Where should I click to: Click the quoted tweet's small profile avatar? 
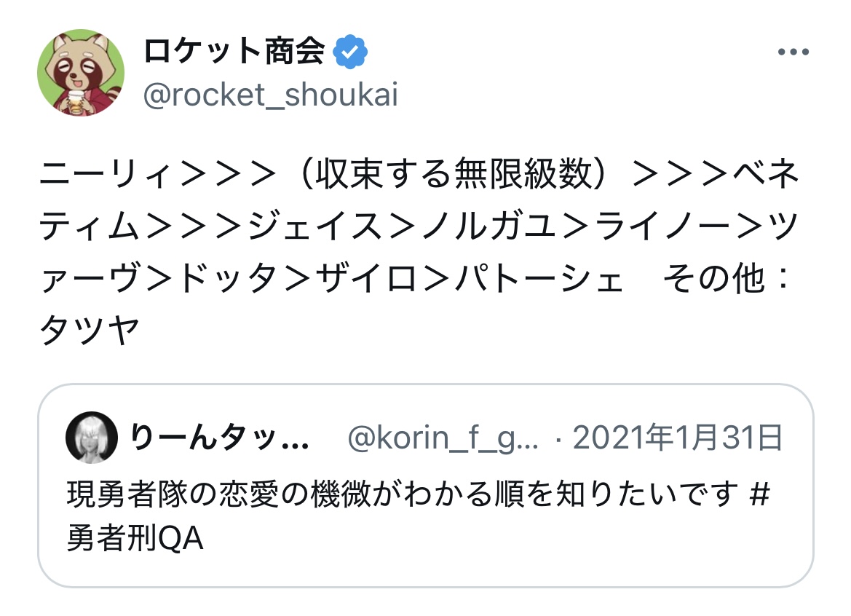(x=92, y=437)
